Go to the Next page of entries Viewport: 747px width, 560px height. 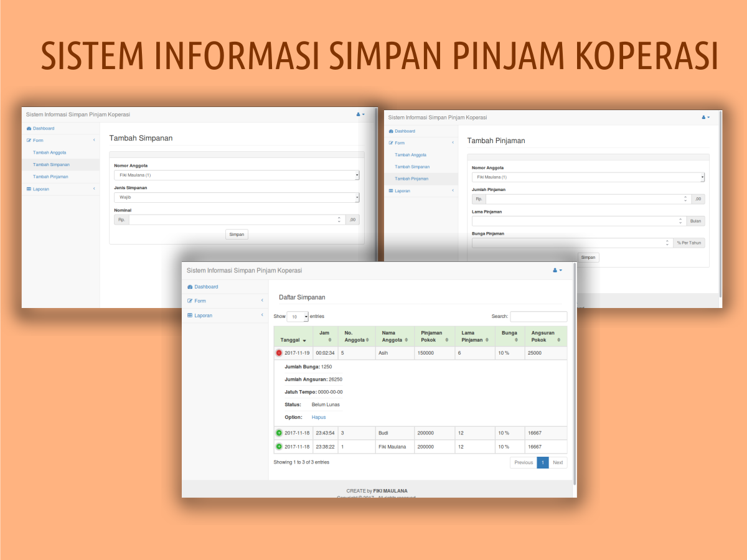(558, 463)
